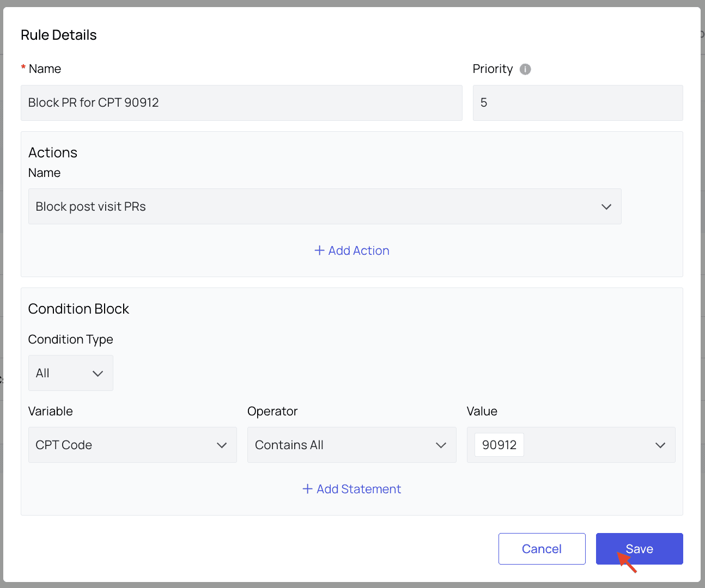Viewport: 705px width, 588px height.
Task: Open the Actions Name dropdown
Action: pos(324,206)
